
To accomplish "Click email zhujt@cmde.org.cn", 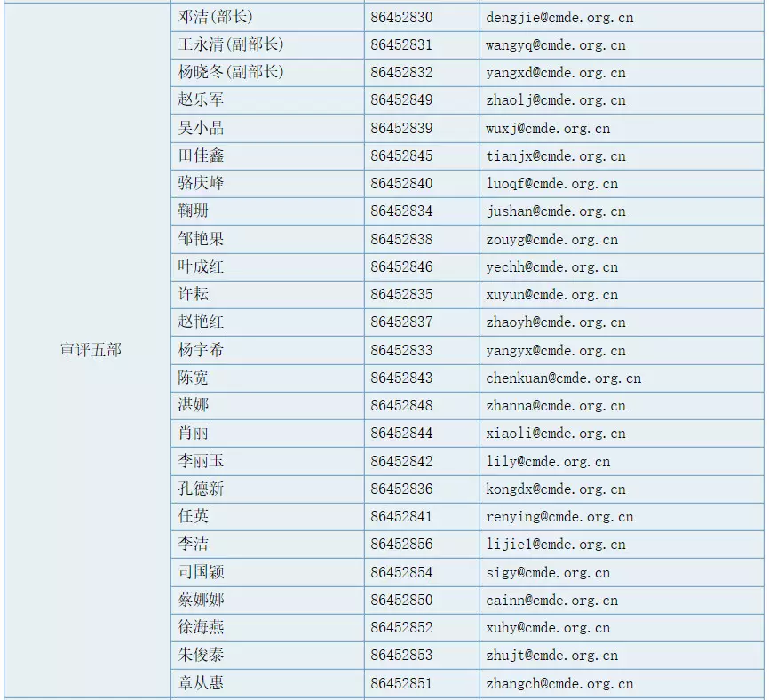I will coord(551,656).
